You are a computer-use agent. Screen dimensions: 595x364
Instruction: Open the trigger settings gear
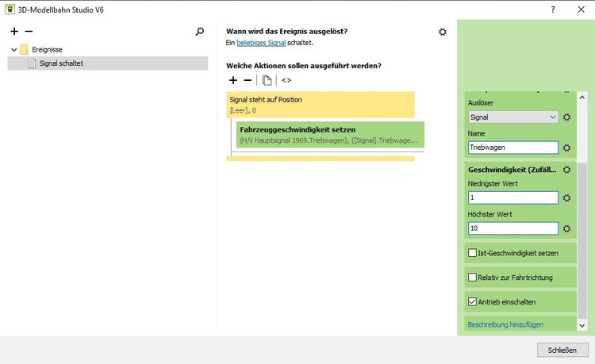pyautogui.click(x=442, y=32)
